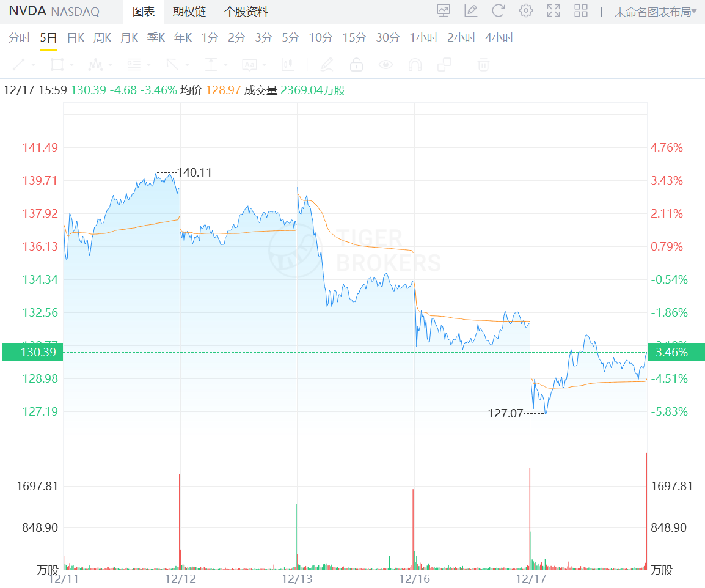Select the 季K timeframe

coord(156,37)
